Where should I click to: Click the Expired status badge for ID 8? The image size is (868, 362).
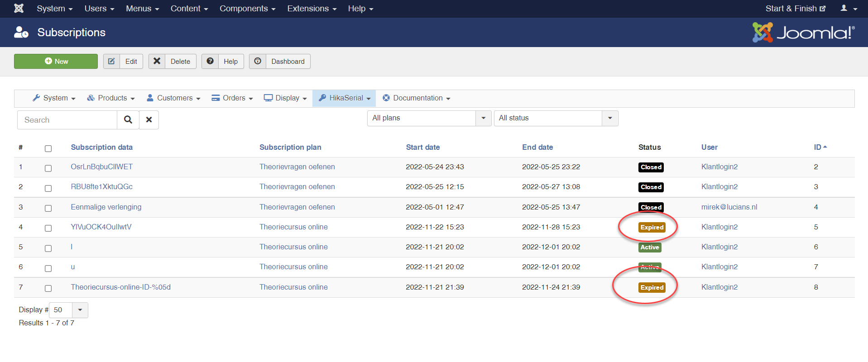click(x=652, y=287)
